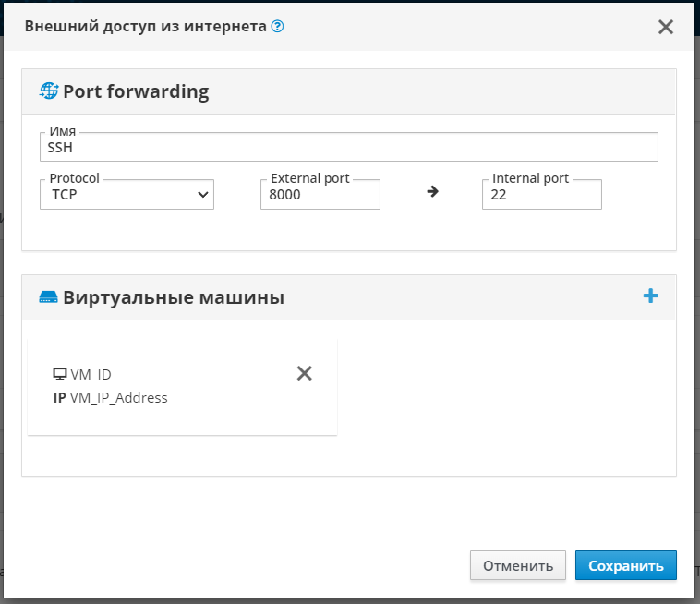Save settings with Сохранить button
Image resolution: width=700 pixels, height=604 pixels.
(x=625, y=566)
